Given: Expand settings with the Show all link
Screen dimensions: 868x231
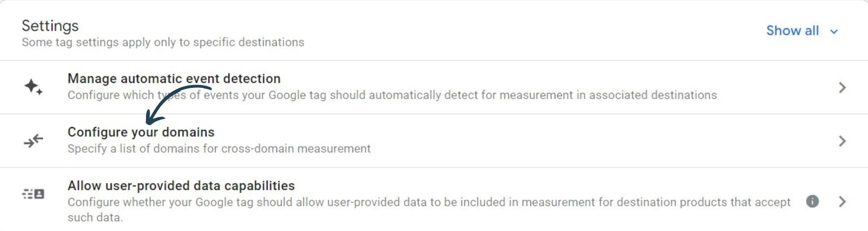Looking at the screenshot, I should (x=792, y=31).
